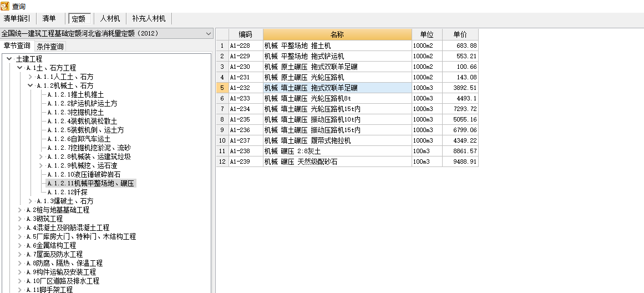Open the quota library dropdown 全国统一建筑工程基础定额
This screenshot has width=644, height=293.
coord(107,33)
